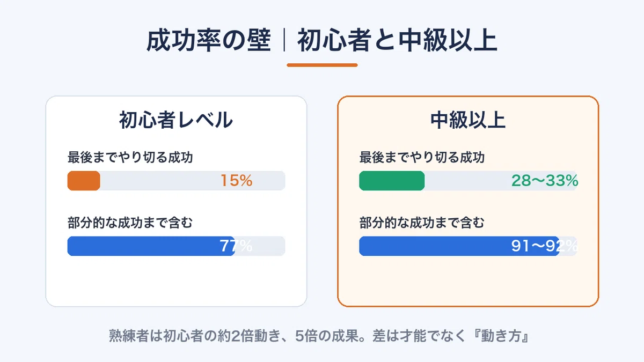The height and width of the screenshot is (362, 644).
Task: Click the orange underline beneath the title
Action: tap(322, 65)
